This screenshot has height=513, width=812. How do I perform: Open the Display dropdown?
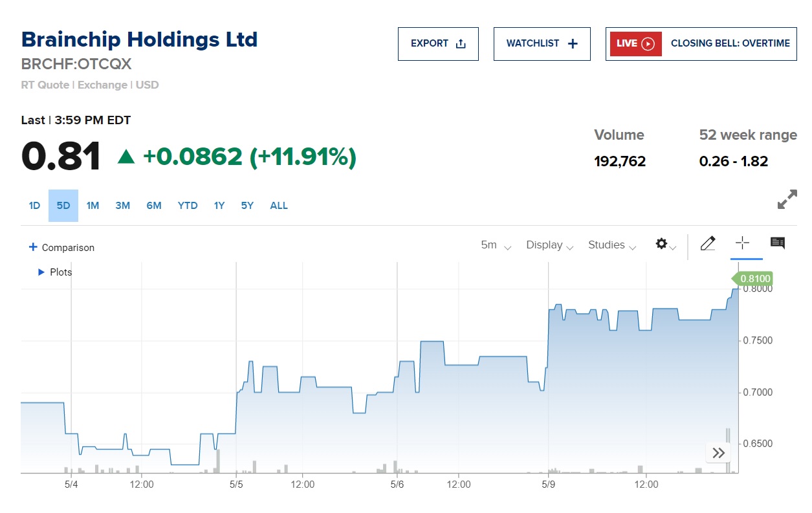549,245
